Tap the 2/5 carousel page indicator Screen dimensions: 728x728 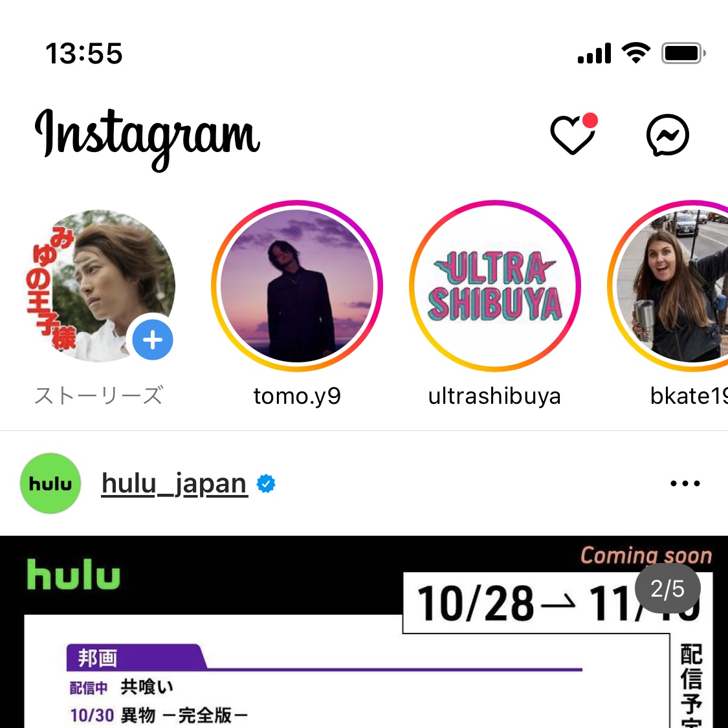(668, 589)
